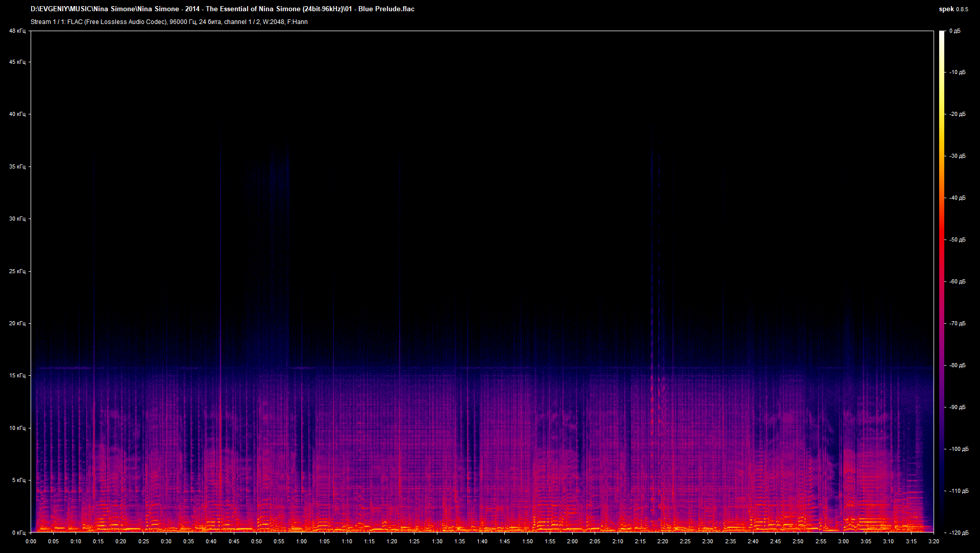Click the 0:15 time axis marker
The image size is (980, 553).
tap(98, 542)
